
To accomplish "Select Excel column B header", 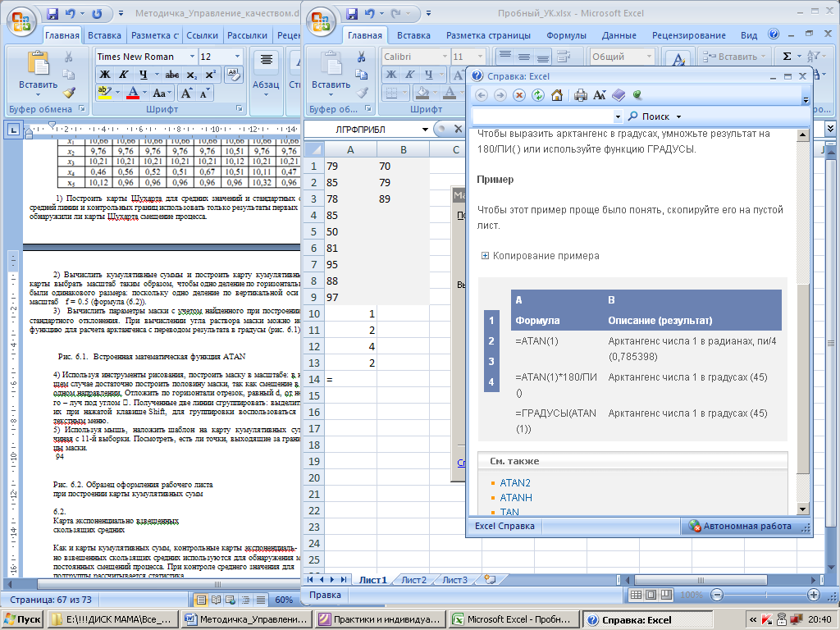I will [x=403, y=150].
